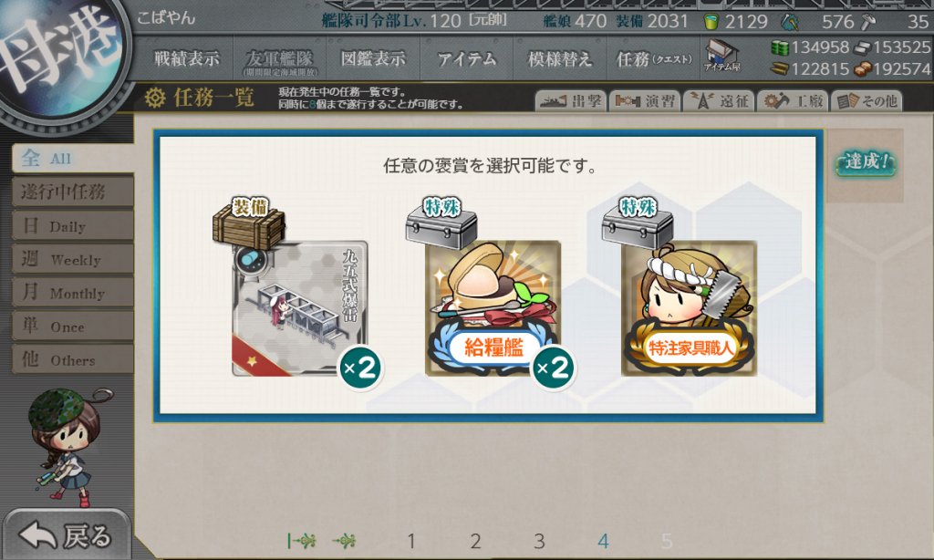Select the Type 95 depth charge reward

coord(299,308)
